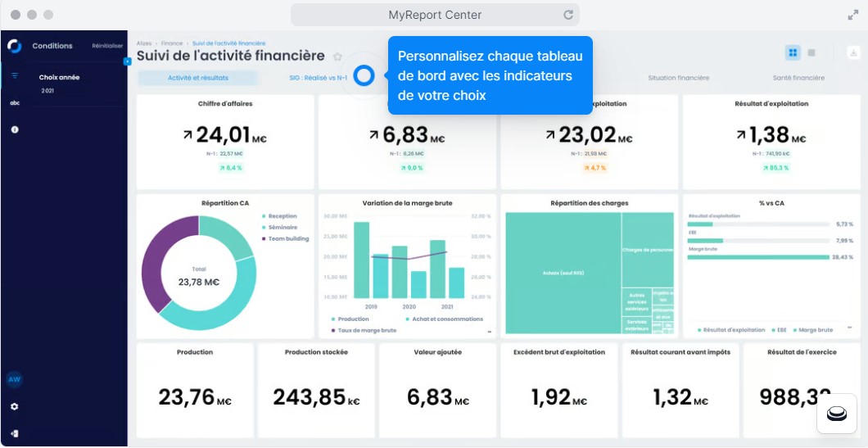Collapse the Conditions panel with blue handle
The width and height of the screenshot is (868, 448).
(128, 61)
